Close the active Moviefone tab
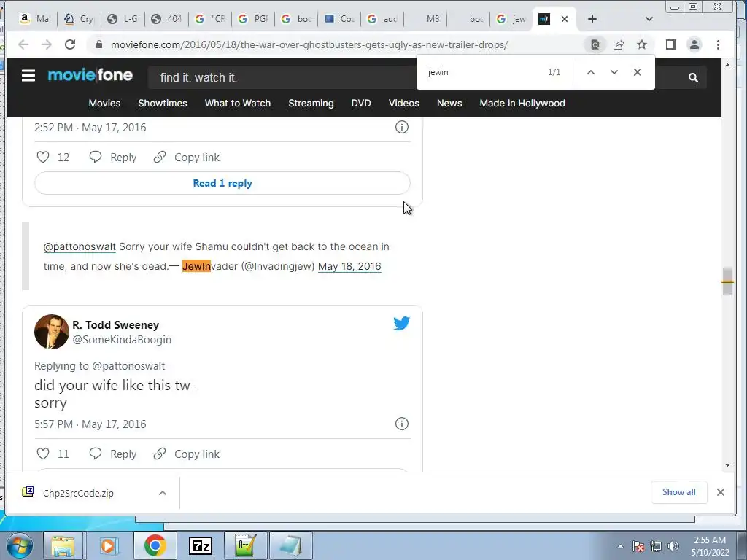 (x=565, y=19)
